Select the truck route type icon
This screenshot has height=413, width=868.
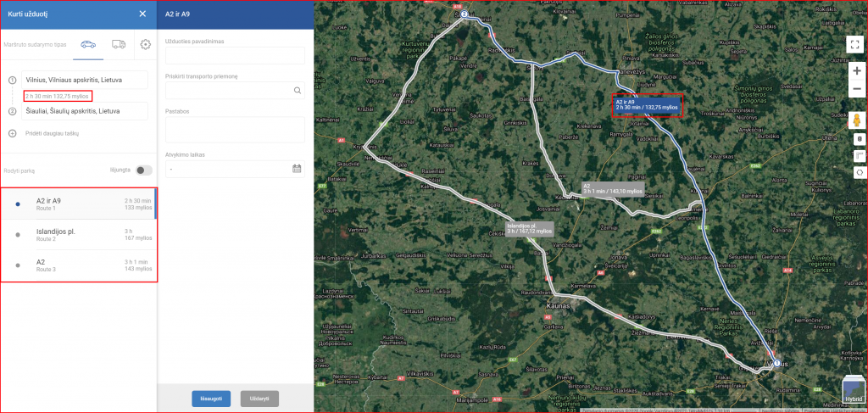pyautogui.click(x=119, y=44)
